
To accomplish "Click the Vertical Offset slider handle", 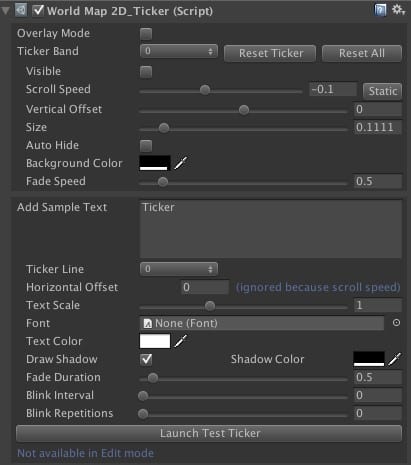I will click(244, 110).
